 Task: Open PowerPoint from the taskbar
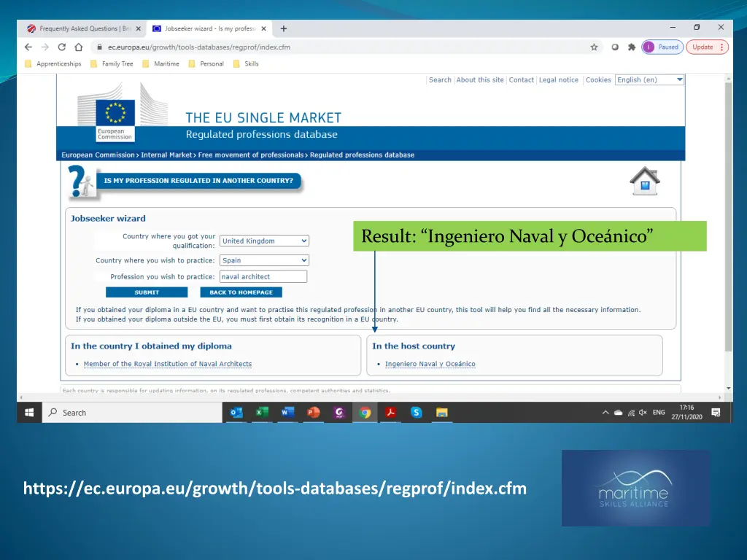click(x=314, y=413)
